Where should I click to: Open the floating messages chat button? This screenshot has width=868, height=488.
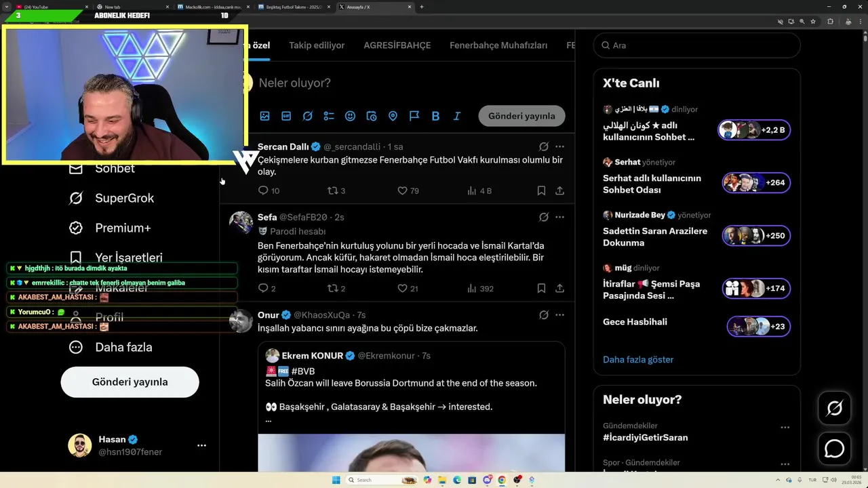834,449
